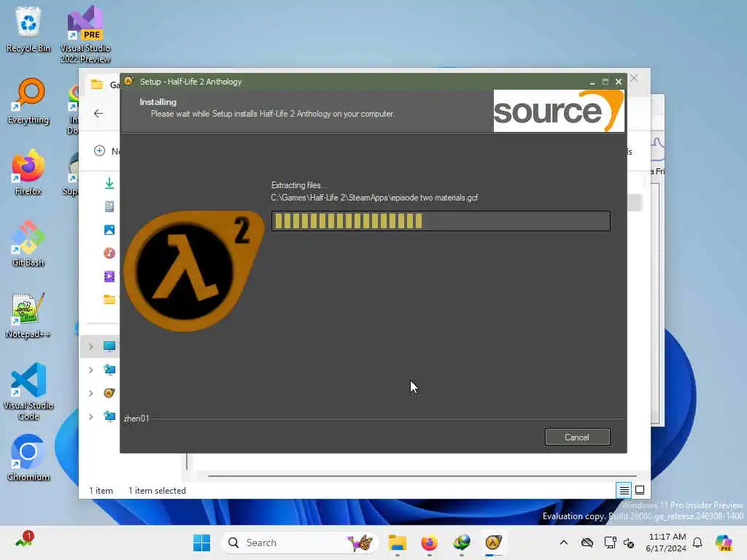Launch Firefox from desktop

(x=28, y=172)
